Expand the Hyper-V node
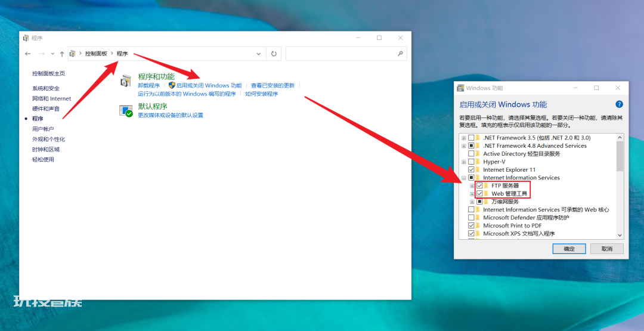This screenshot has height=331, width=644. (x=464, y=162)
